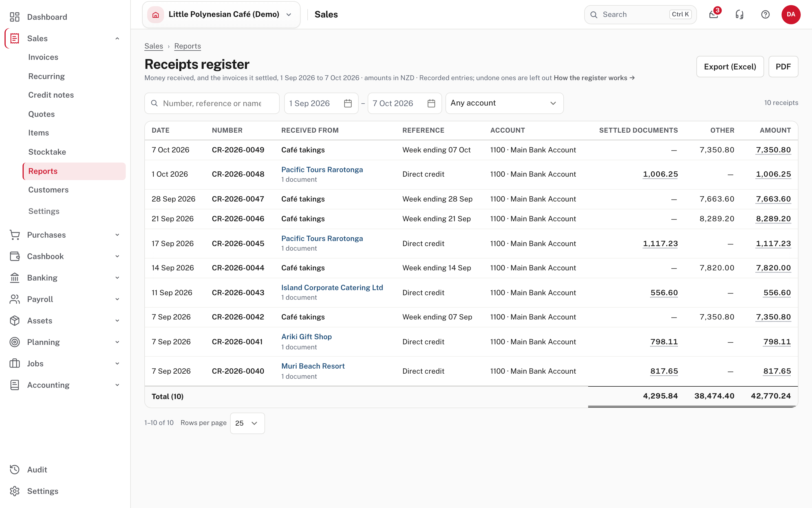The width and height of the screenshot is (812, 508).
Task: Open the help question mark icon
Action: click(765, 14)
